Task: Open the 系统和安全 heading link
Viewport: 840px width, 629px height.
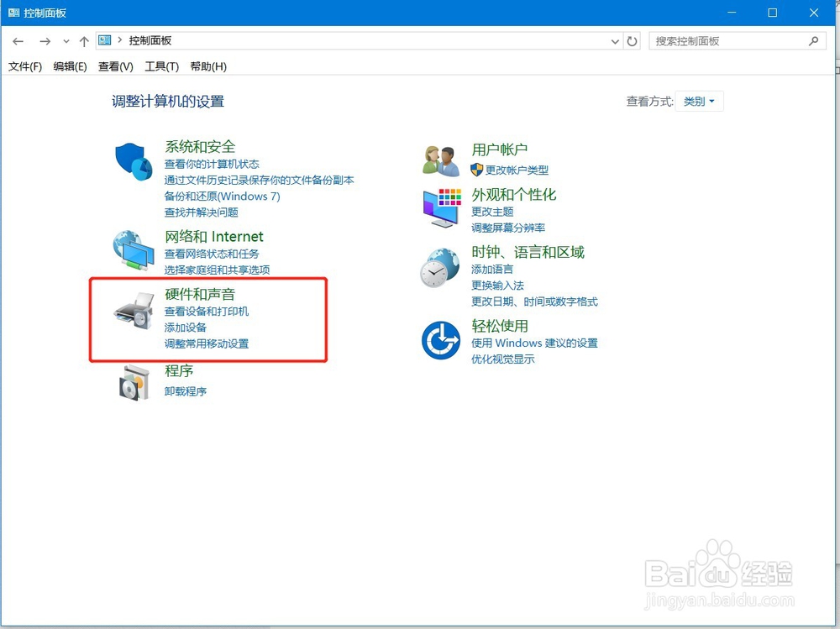Action: [x=200, y=147]
